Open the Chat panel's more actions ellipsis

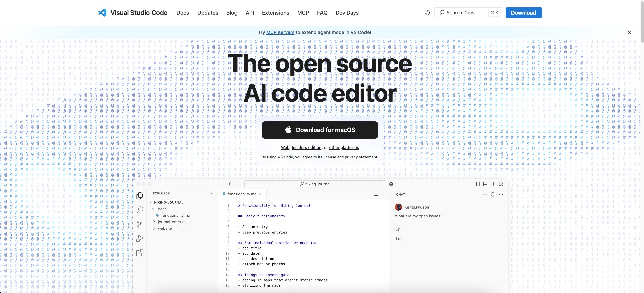coord(501,194)
